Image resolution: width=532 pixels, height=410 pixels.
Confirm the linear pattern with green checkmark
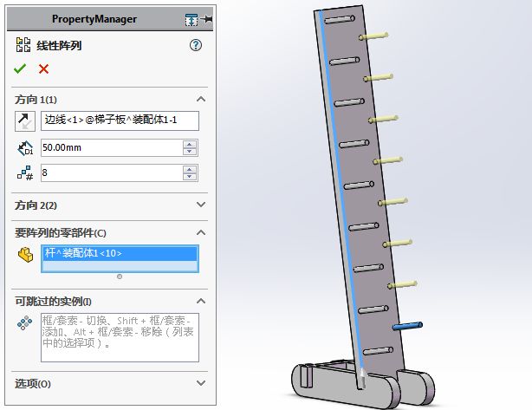[20, 68]
